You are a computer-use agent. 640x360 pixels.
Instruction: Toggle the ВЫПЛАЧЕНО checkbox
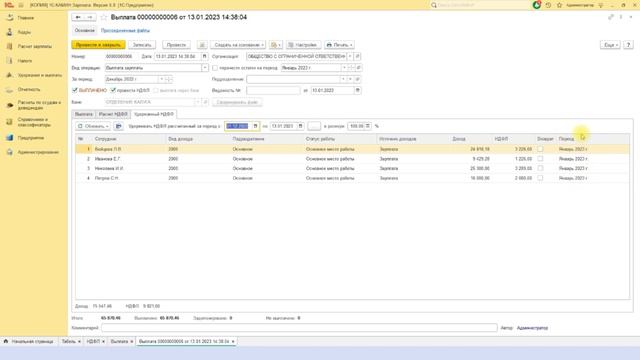[x=75, y=90]
